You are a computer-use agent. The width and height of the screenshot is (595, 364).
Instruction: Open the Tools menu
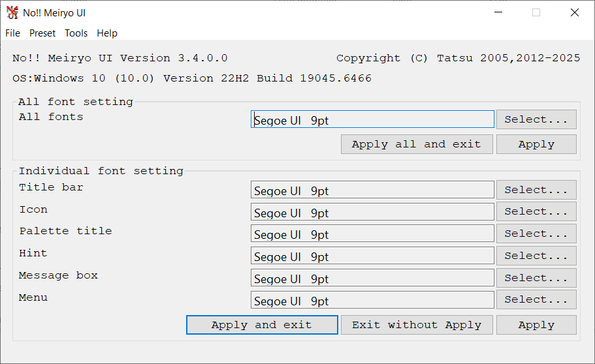coord(76,33)
